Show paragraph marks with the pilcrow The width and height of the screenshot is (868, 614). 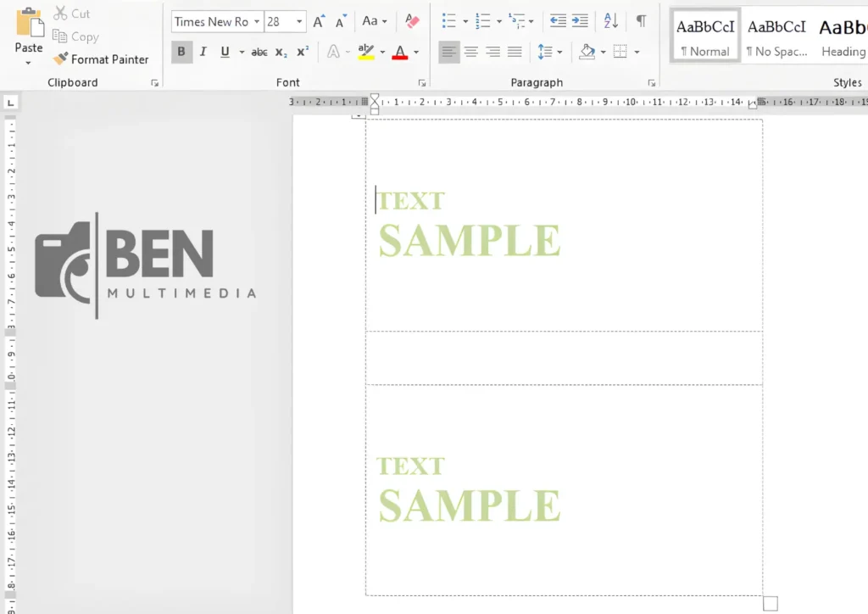[x=642, y=21]
